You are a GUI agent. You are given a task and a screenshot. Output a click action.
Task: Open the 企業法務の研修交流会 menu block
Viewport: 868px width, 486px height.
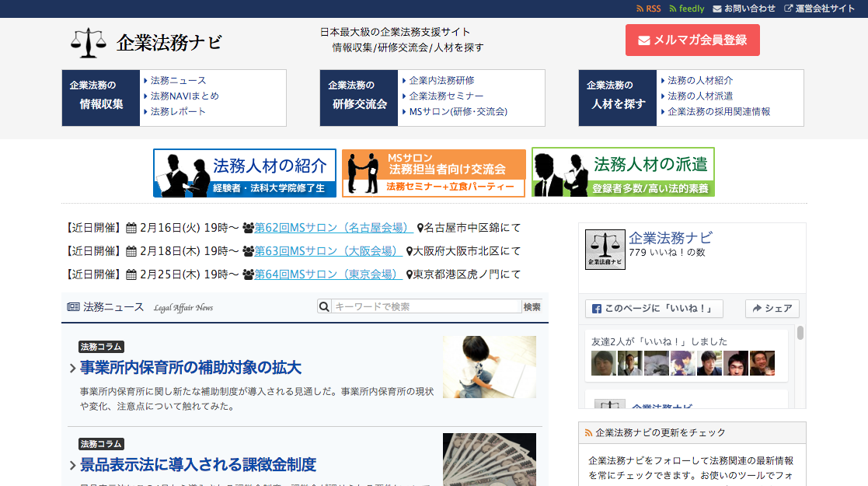[359, 98]
